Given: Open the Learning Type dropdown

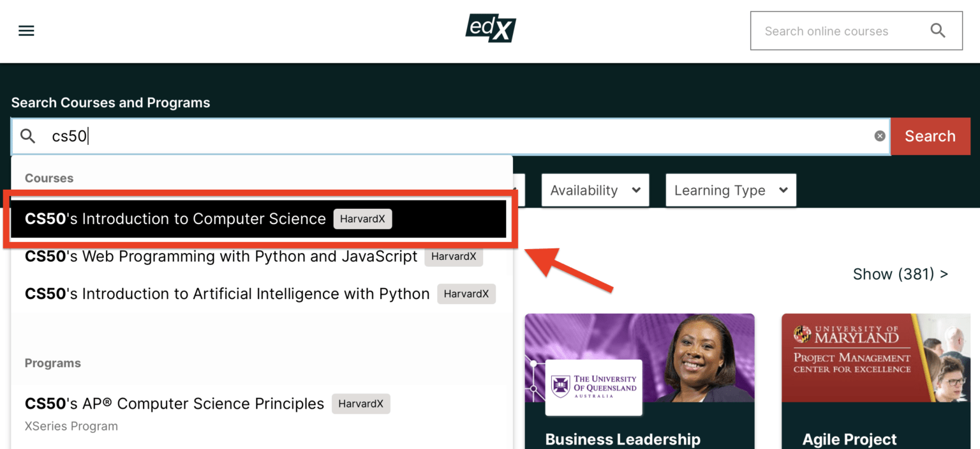Looking at the screenshot, I should coord(730,190).
